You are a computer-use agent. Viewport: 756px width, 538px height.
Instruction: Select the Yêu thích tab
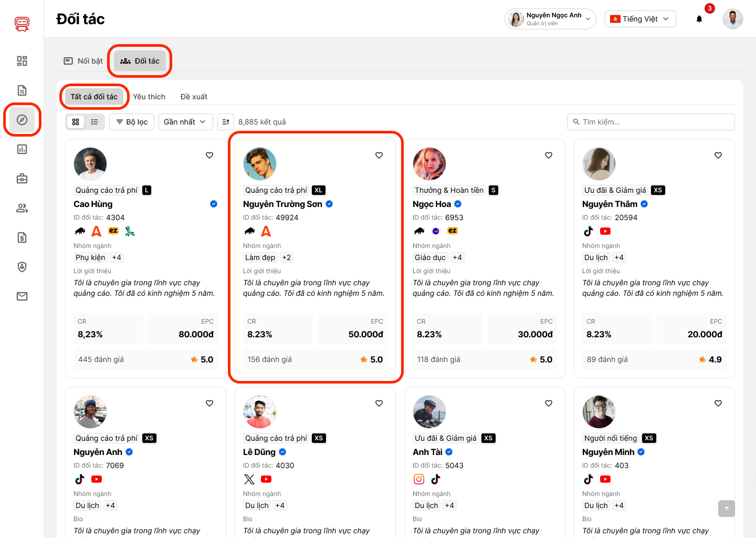click(149, 97)
